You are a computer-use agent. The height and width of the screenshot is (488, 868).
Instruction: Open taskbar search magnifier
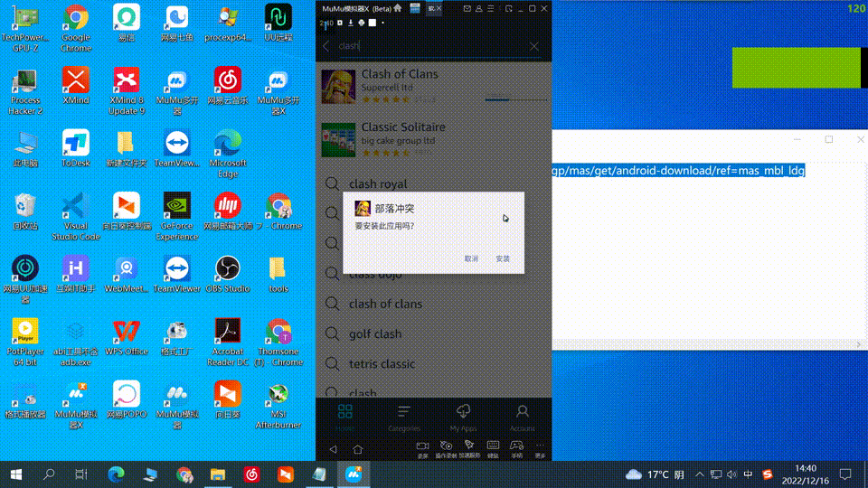pyautogui.click(x=49, y=474)
